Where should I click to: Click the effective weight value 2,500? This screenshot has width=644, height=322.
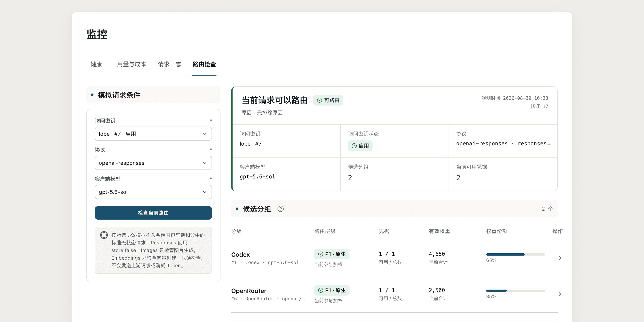437,290
